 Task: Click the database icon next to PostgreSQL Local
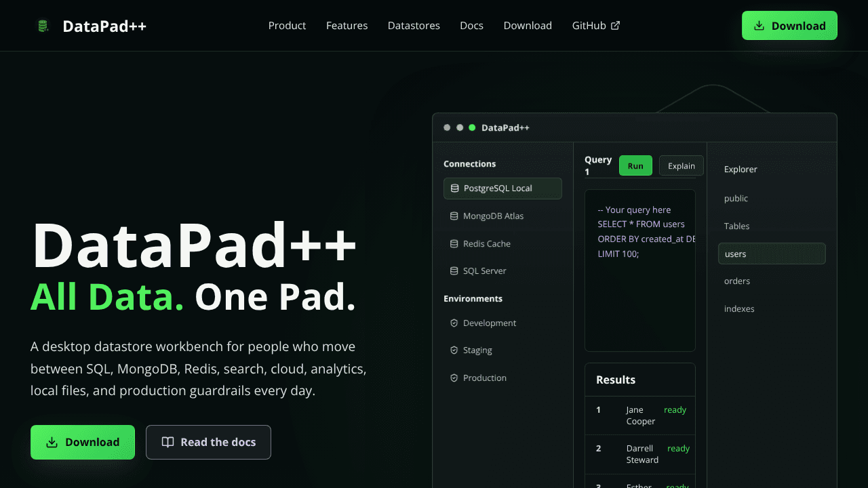(x=454, y=188)
